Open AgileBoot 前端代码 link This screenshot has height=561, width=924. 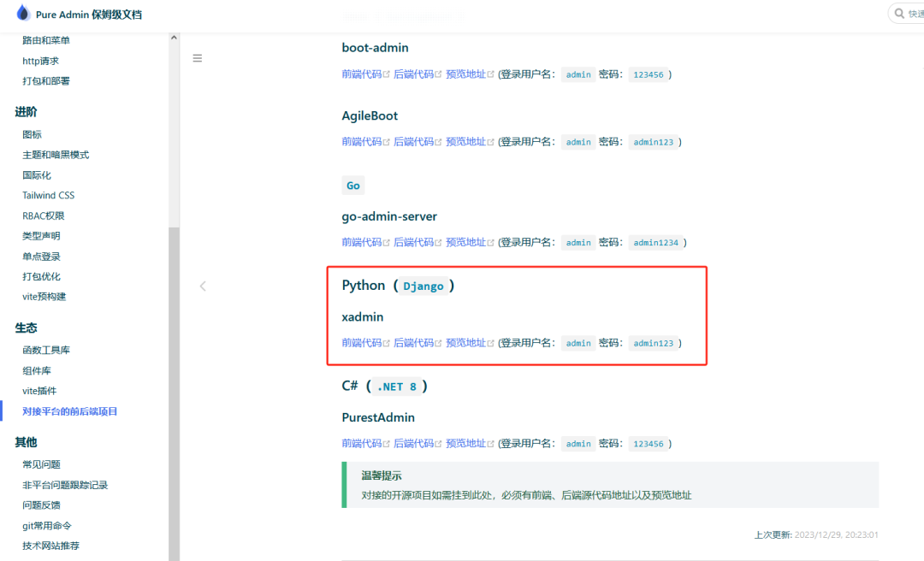tap(362, 141)
